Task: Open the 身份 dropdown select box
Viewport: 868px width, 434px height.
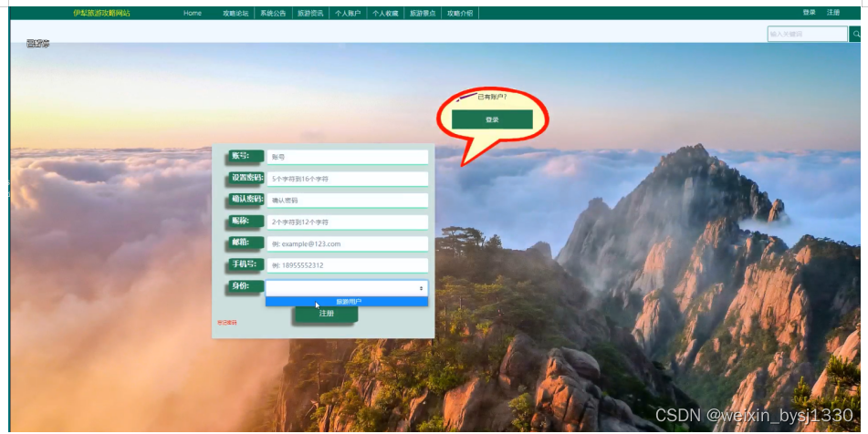Action: [x=347, y=288]
